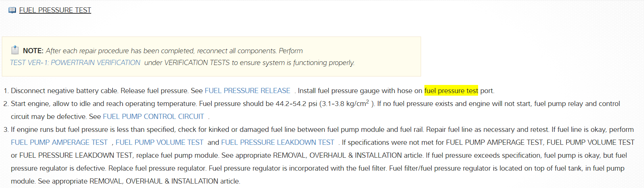Open TEST VER-1: POWERTRAIN VERIFICATION link
This screenshot has width=644, height=188.
point(75,63)
